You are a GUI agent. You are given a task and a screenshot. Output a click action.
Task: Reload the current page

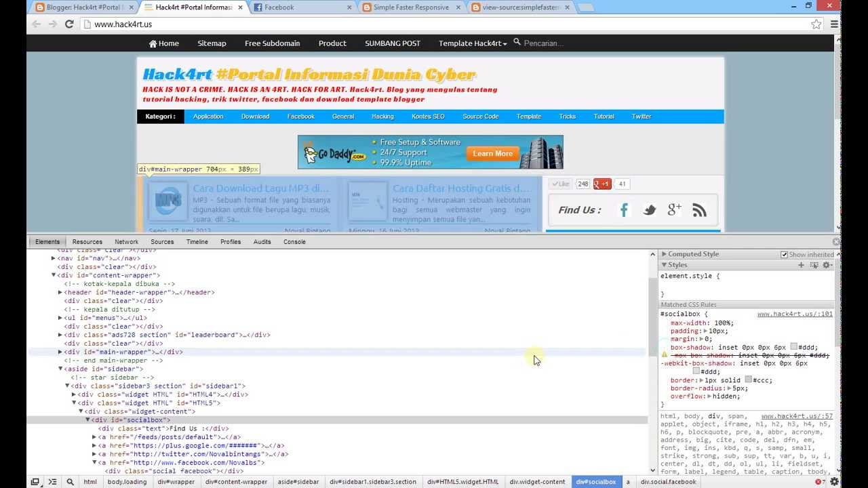pyautogui.click(x=69, y=24)
